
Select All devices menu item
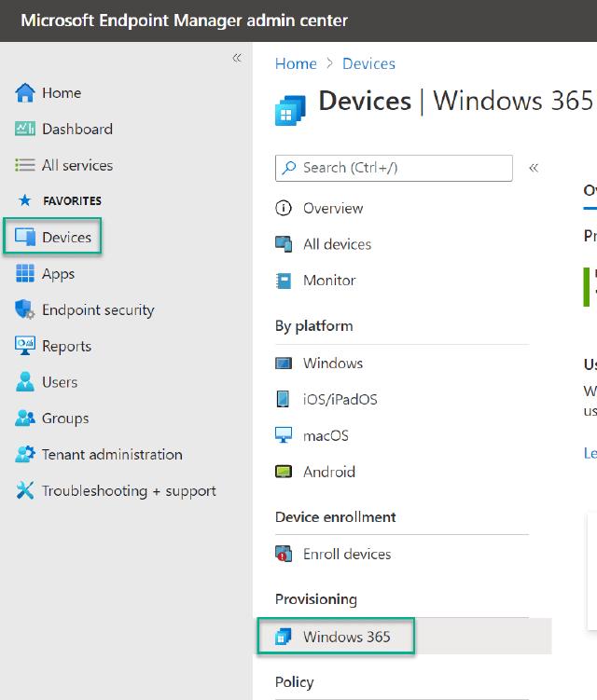[337, 244]
